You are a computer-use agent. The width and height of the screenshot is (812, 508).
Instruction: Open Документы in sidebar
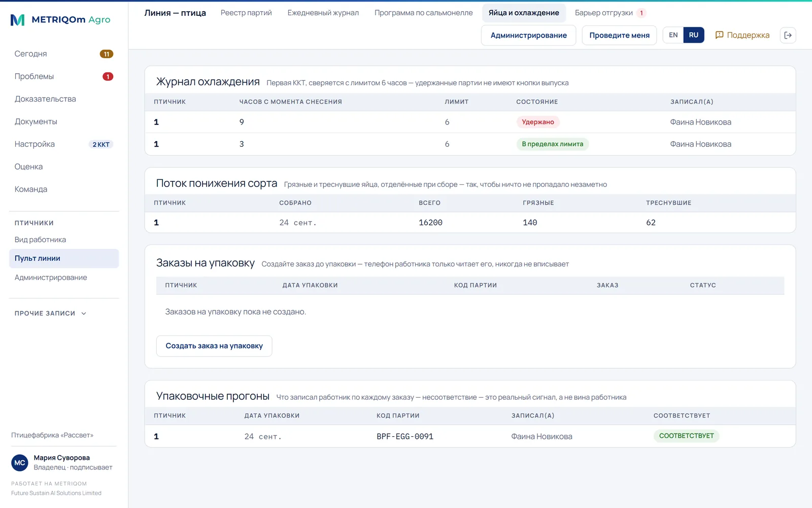pos(64,121)
